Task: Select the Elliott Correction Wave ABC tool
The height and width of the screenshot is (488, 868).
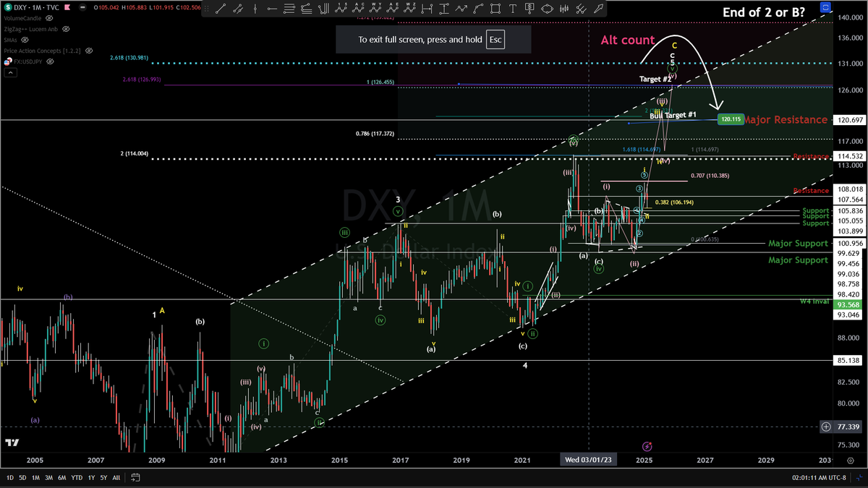Action: pyautogui.click(x=359, y=9)
